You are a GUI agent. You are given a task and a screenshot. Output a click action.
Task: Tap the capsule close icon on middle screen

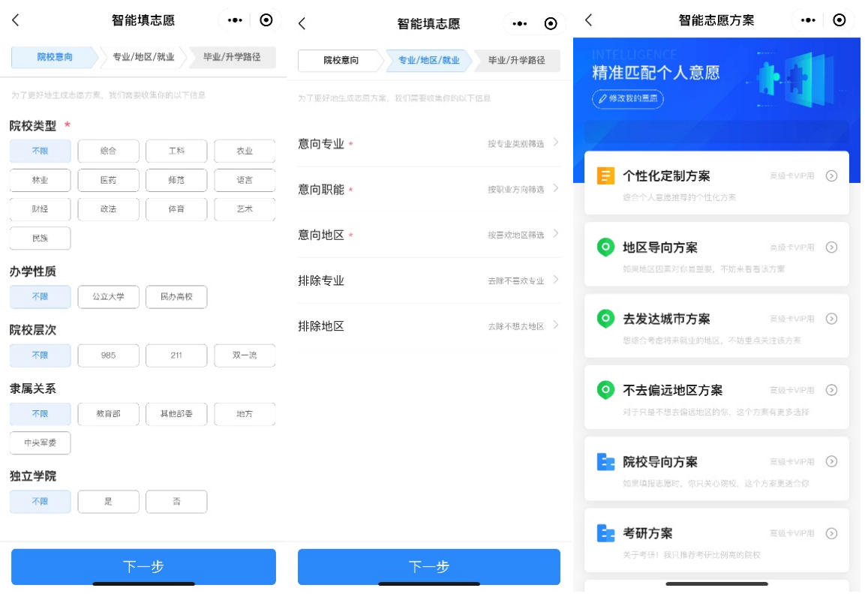tap(551, 24)
